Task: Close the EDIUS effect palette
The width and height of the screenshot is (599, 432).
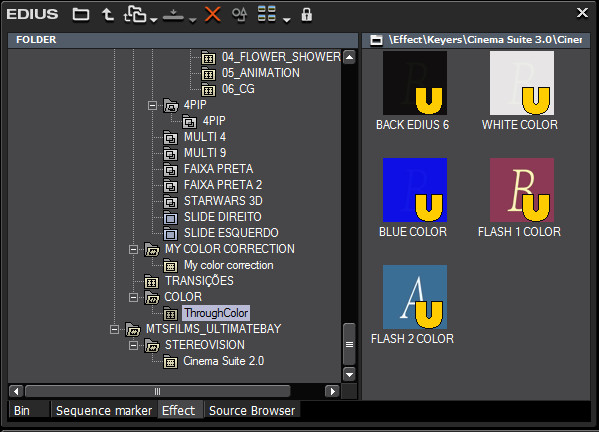Action: tap(582, 13)
